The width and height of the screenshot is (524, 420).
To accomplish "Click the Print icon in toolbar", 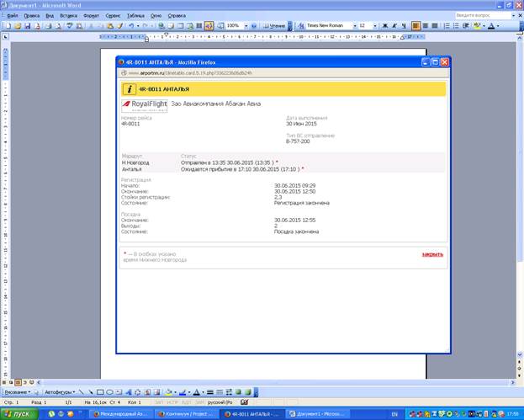I will click(48, 26).
